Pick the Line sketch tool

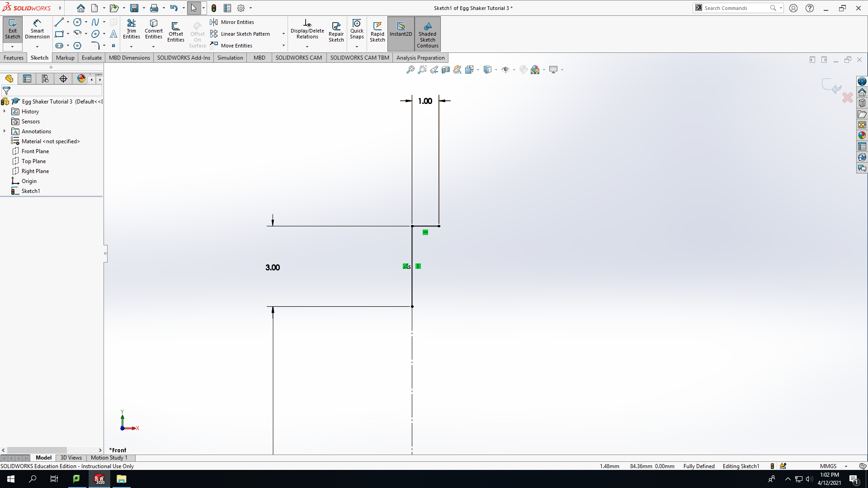click(x=59, y=22)
